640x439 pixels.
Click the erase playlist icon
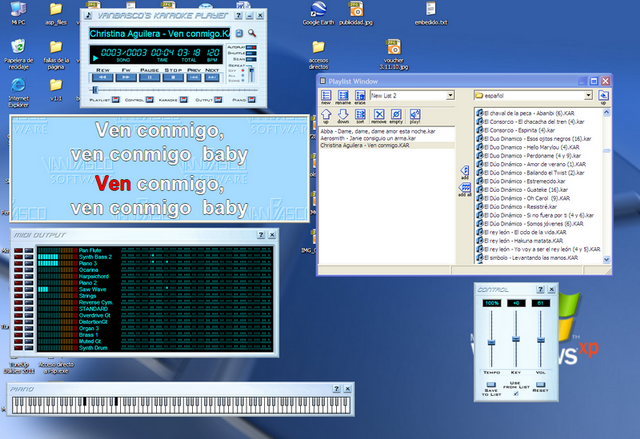tap(360, 97)
